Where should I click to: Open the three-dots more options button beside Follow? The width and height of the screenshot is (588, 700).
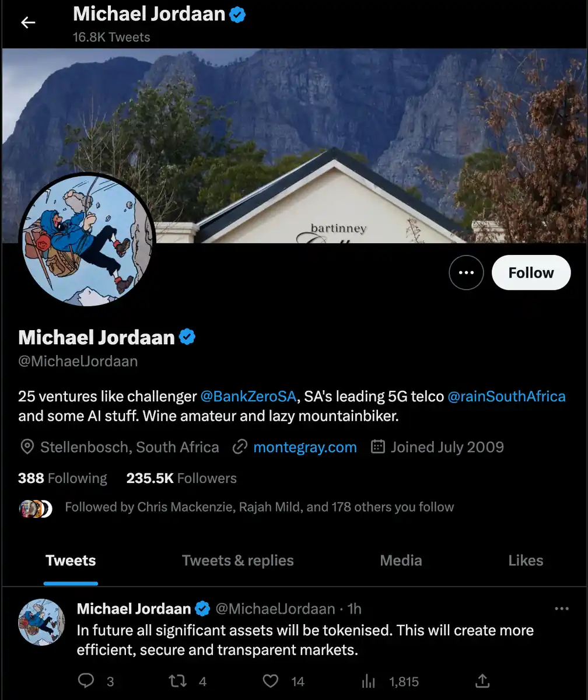pyautogui.click(x=466, y=272)
